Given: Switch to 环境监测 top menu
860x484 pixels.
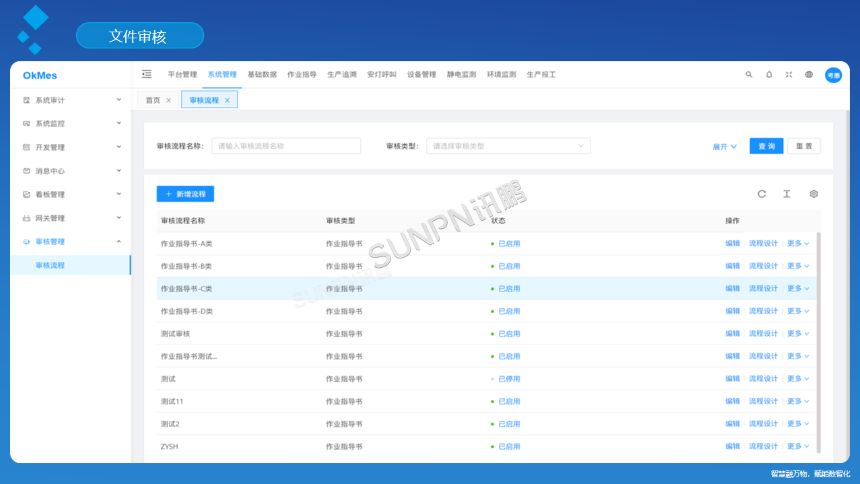Looking at the screenshot, I should pos(501,75).
